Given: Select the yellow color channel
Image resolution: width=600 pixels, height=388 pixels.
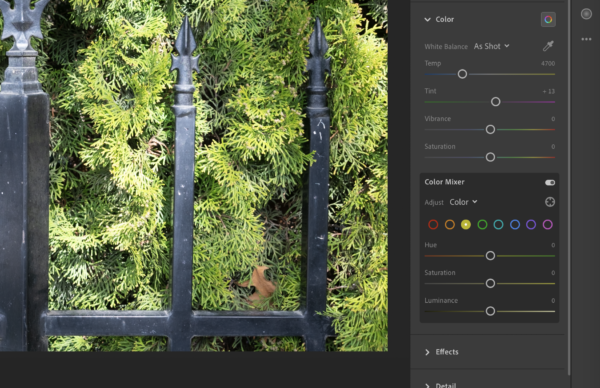Looking at the screenshot, I should 466,225.
